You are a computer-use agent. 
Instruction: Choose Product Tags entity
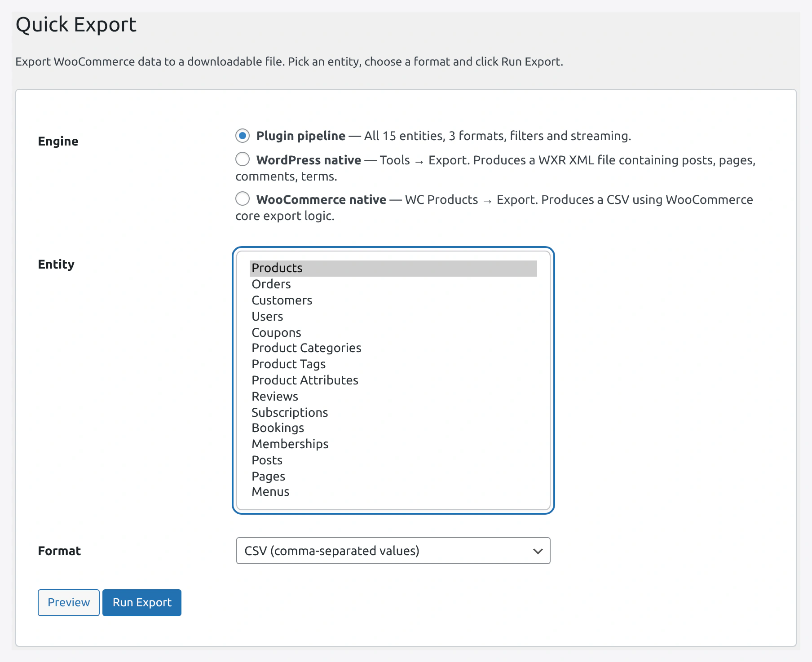pos(393,364)
